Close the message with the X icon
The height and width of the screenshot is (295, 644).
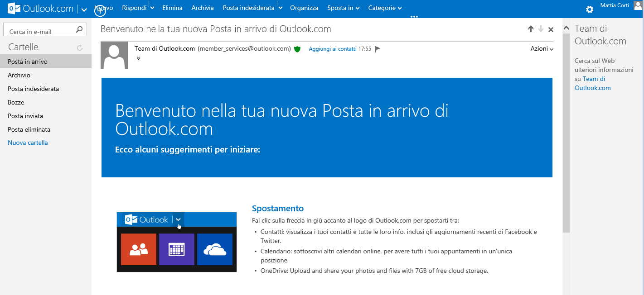click(x=551, y=29)
